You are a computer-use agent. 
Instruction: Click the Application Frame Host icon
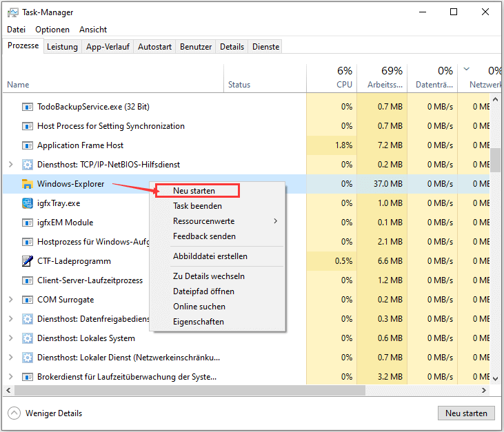tap(28, 145)
